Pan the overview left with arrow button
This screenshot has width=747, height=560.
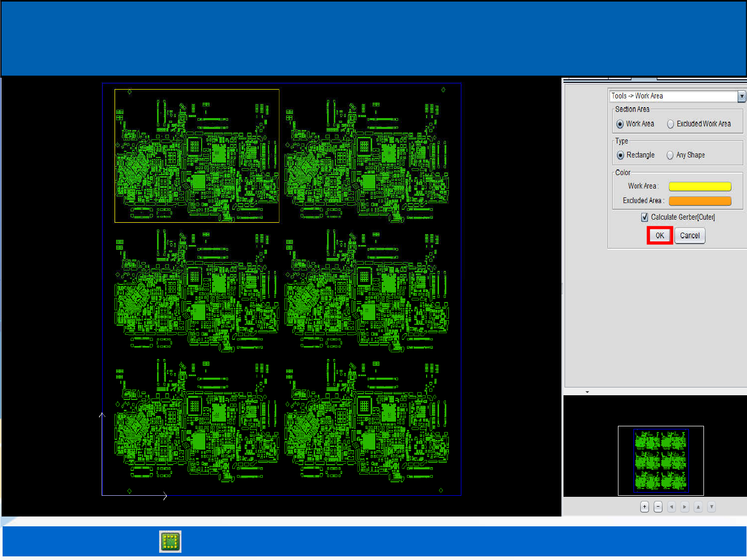coord(671,507)
